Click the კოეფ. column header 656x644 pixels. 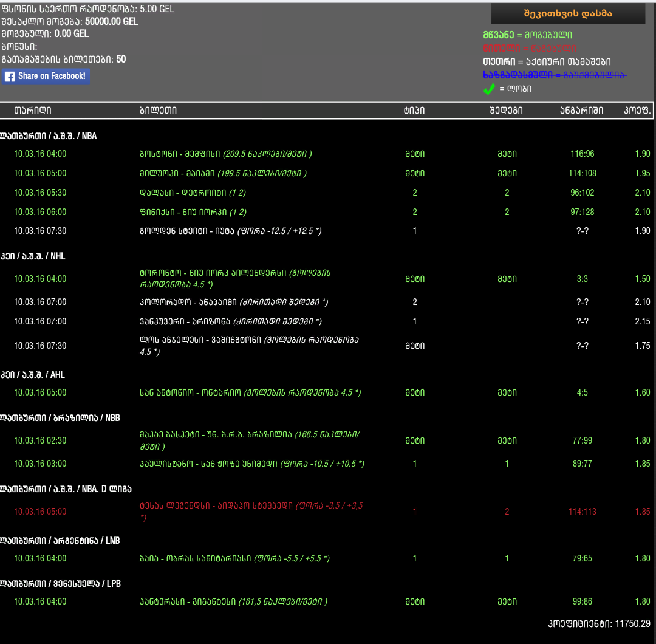click(637, 111)
